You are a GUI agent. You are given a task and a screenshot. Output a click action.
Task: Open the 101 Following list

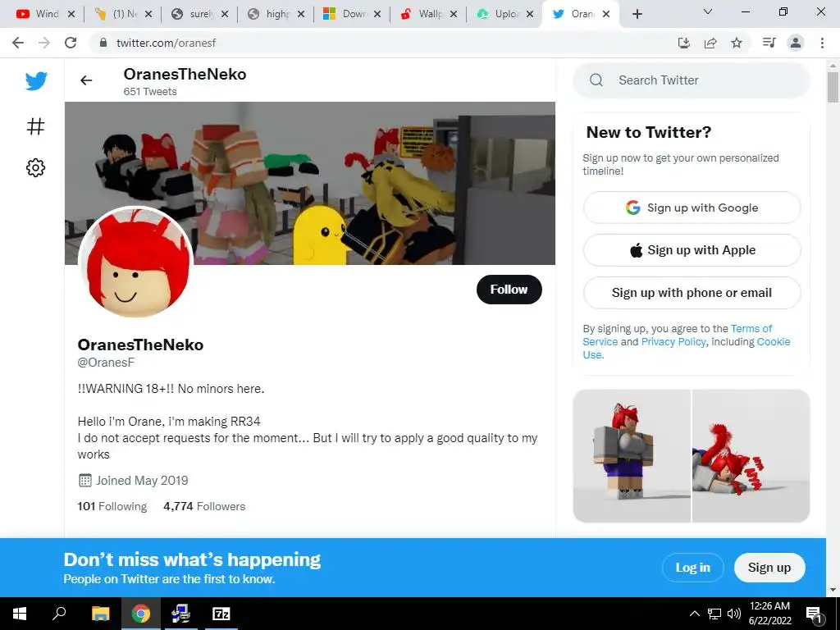[x=112, y=506]
